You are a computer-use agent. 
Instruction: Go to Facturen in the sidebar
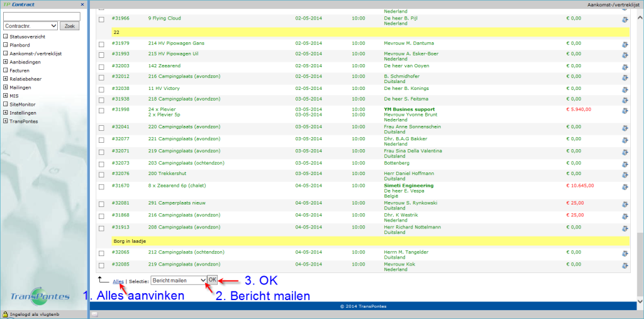(19, 70)
